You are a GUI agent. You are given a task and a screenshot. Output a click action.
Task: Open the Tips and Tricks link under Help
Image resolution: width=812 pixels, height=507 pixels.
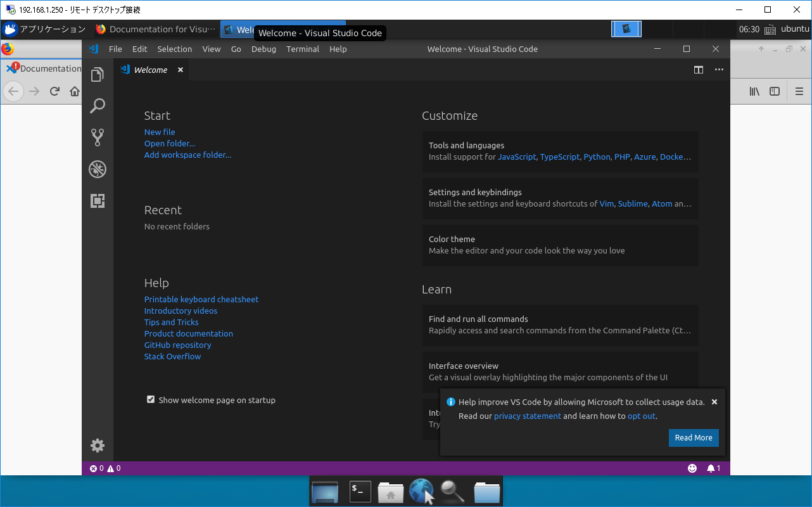point(171,322)
